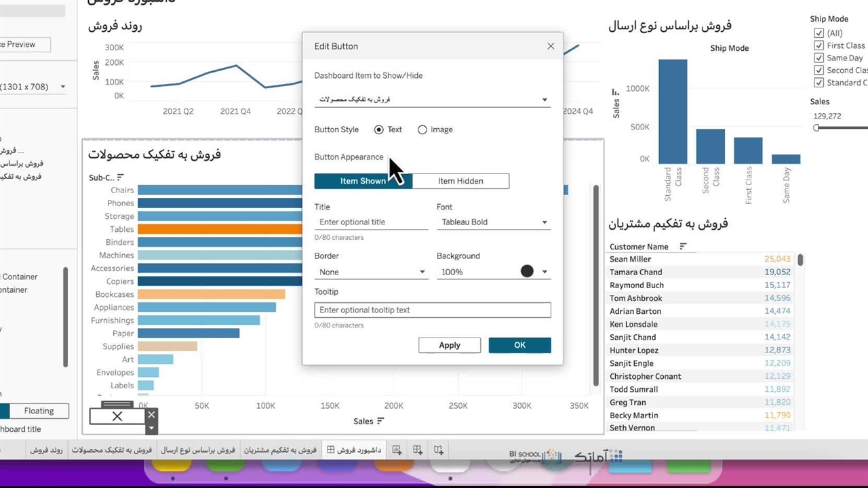Select the Text button style radio
The image size is (868, 488).
(378, 129)
